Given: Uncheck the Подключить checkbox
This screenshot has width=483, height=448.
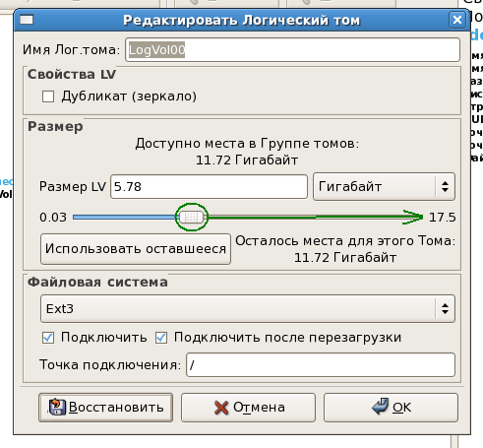Looking at the screenshot, I should click(x=48, y=338).
